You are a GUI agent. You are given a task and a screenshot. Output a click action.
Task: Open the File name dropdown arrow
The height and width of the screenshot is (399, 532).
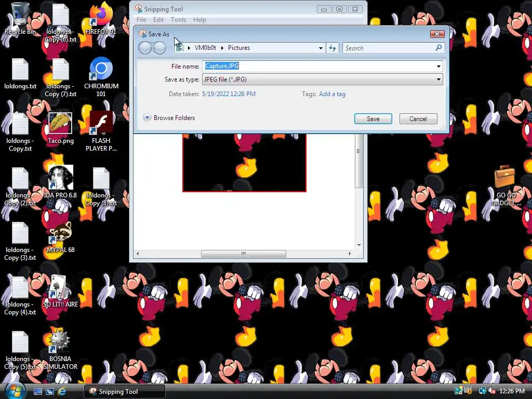pyautogui.click(x=438, y=66)
